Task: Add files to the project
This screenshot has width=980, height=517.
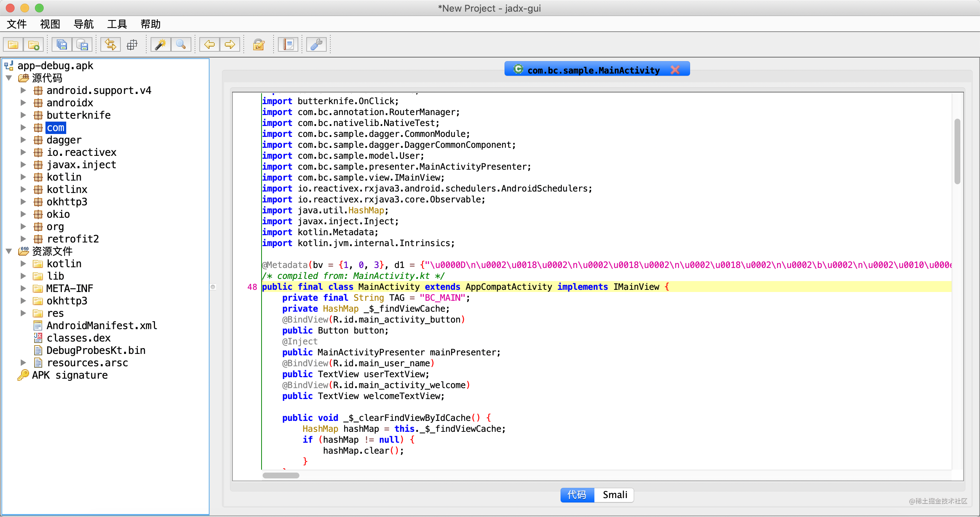Action: (x=33, y=44)
